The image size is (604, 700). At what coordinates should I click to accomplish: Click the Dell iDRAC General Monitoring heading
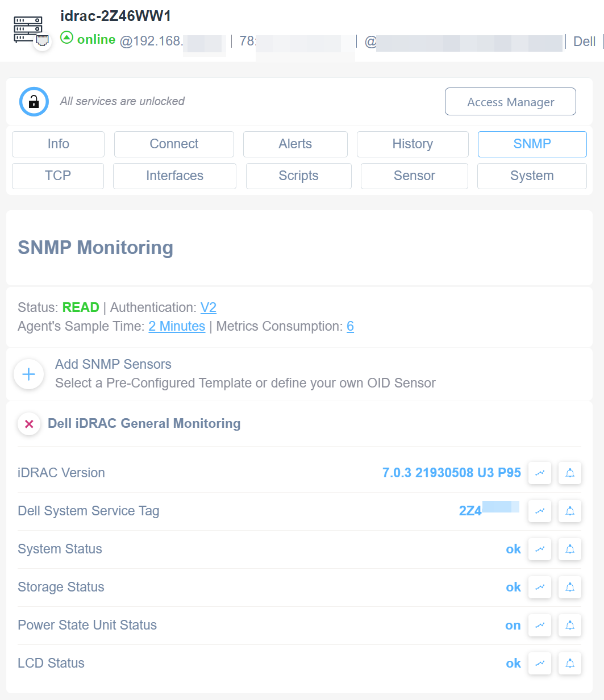(x=144, y=423)
